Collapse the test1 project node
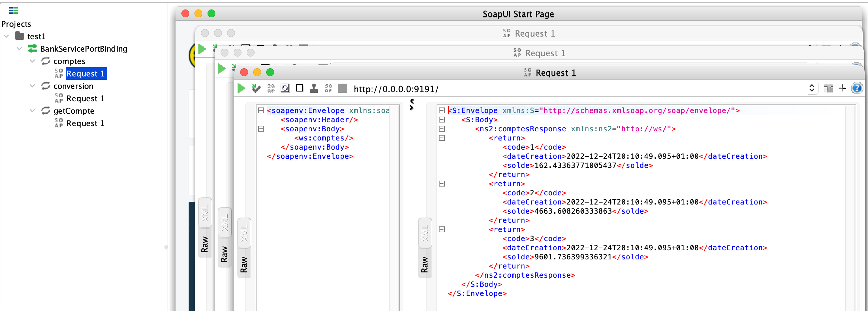The width and height of the screenshot is (868, 311). tap(7, 36)
